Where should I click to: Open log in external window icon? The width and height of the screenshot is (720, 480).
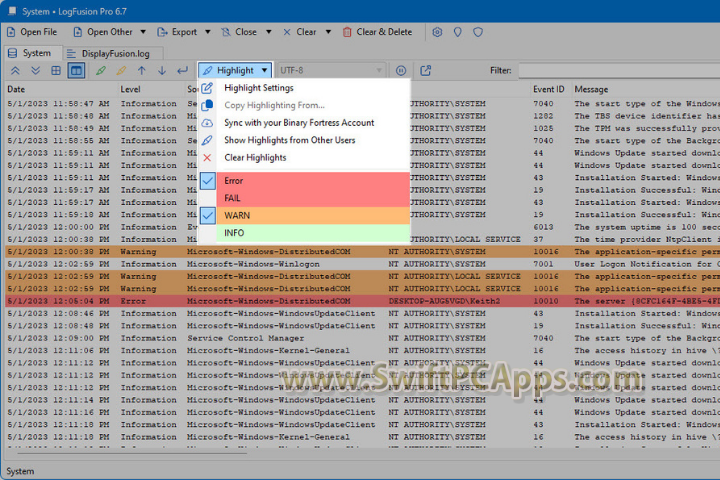[426, 71]
